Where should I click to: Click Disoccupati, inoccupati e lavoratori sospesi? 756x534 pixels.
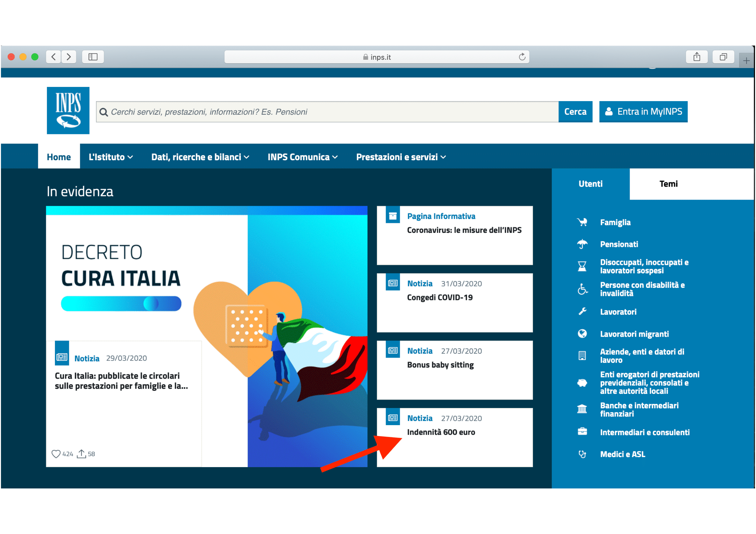tap(644, 267)
